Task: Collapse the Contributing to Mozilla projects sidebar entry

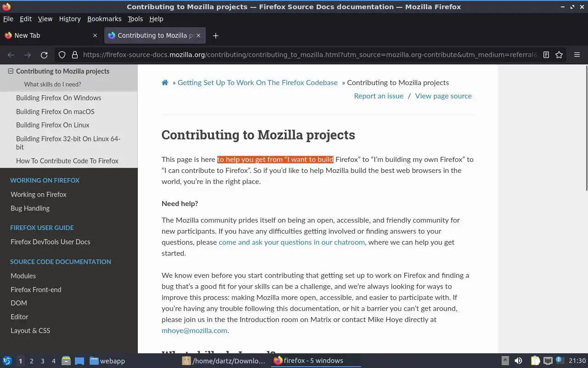Action: click(x=11, y=71)
